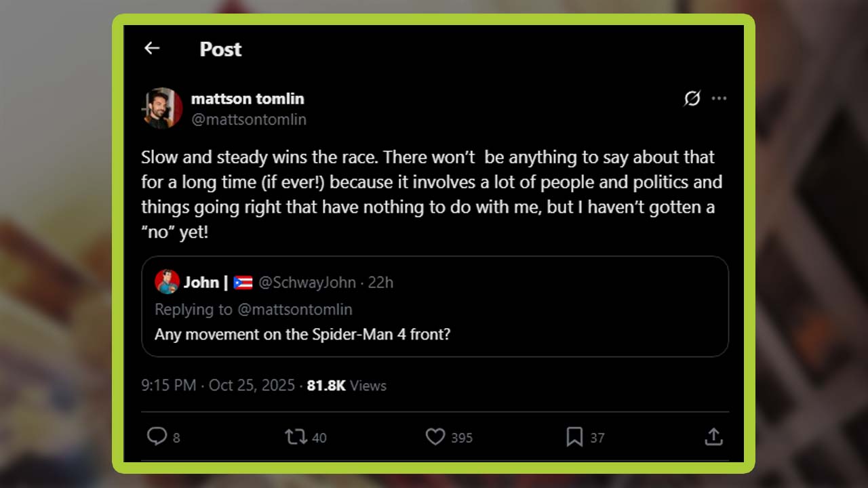The height and width of the screenshot is (488, 868).
Task: Click the @mattsontomlin mention in reply line
Action: pyautogui.click(x=295, y=310)
